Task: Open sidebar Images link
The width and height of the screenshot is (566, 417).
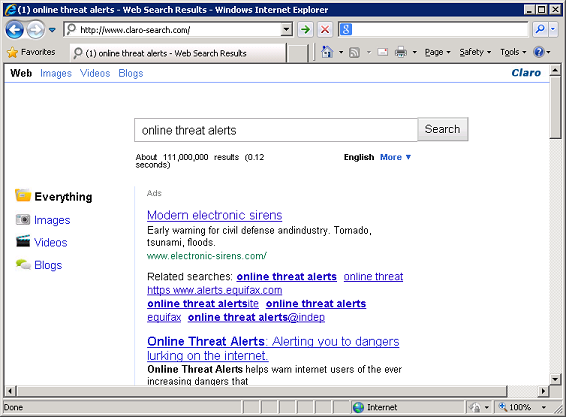Action: coord(52,220)
